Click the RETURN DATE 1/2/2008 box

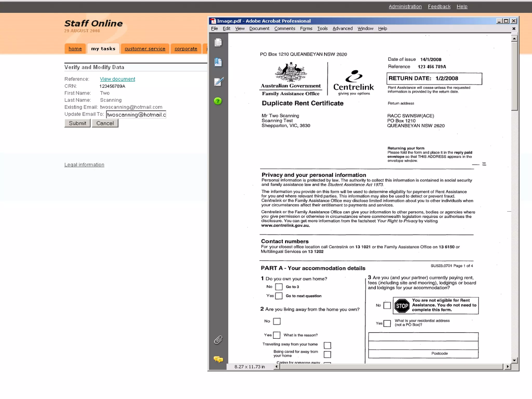click(434, 78)
